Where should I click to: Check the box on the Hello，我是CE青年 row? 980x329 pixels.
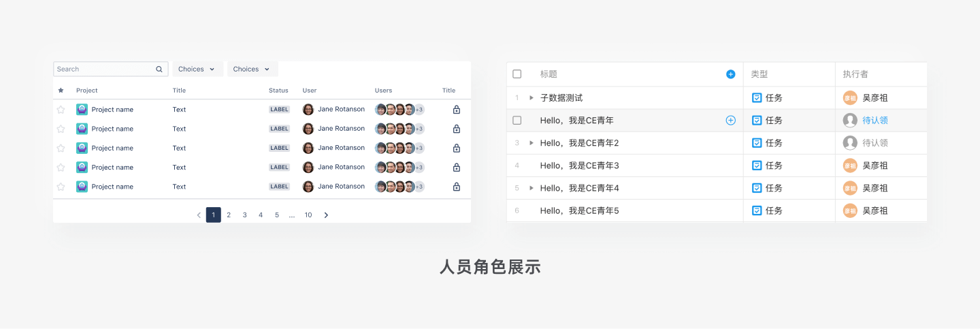click(517, 120)
